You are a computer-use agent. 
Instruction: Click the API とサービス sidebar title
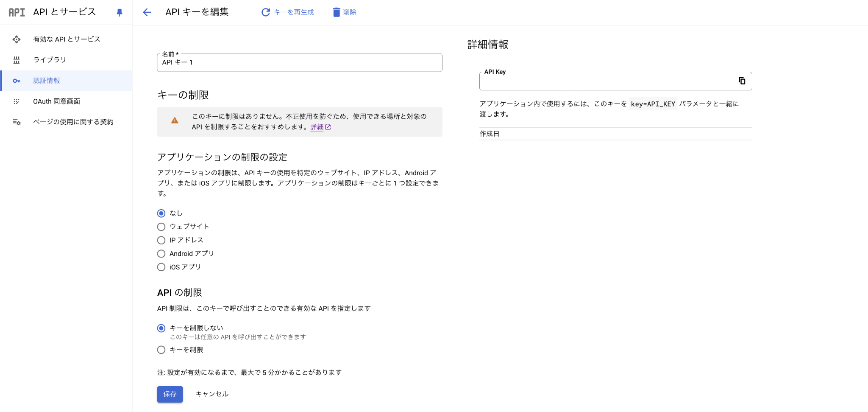tap(64, 12)
